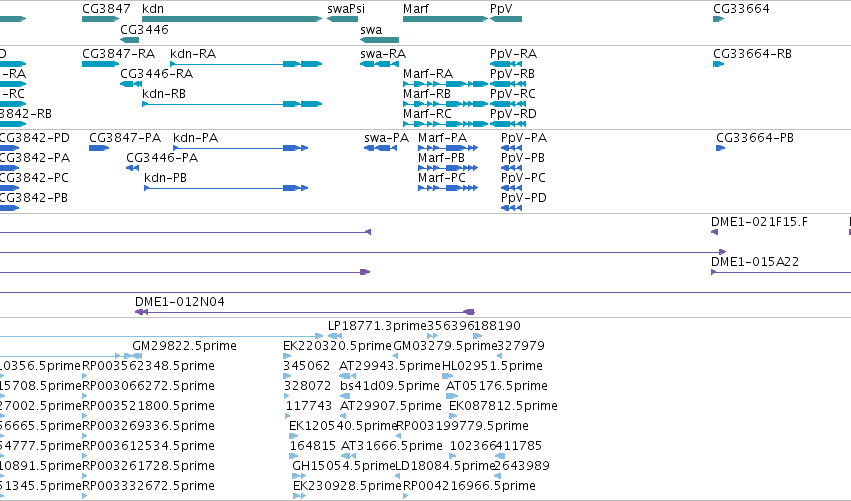Select the EK220320.5prime EST label
The width and height of the screenshot is (851, 501).
[338, 346]
